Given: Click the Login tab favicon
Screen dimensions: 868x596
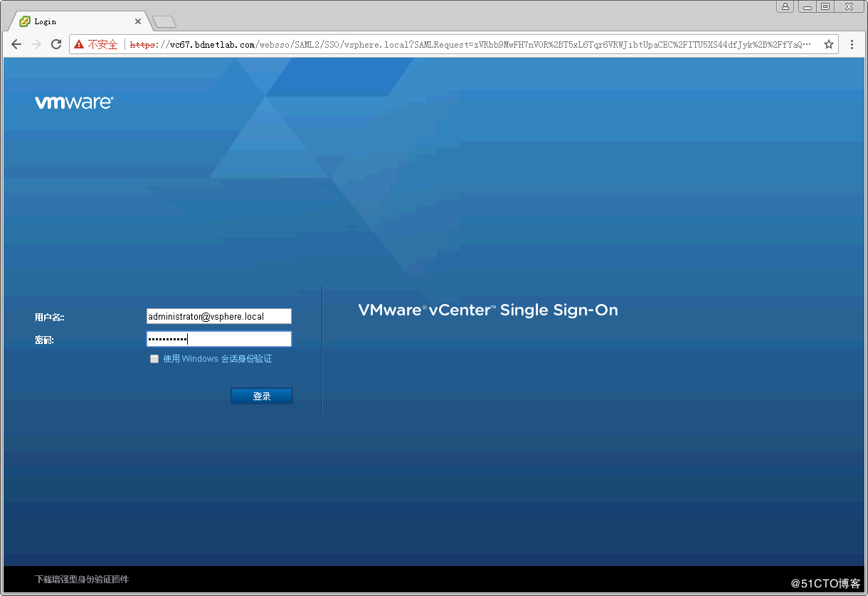Looking at the screenshot, I should [x=25, y=21].
